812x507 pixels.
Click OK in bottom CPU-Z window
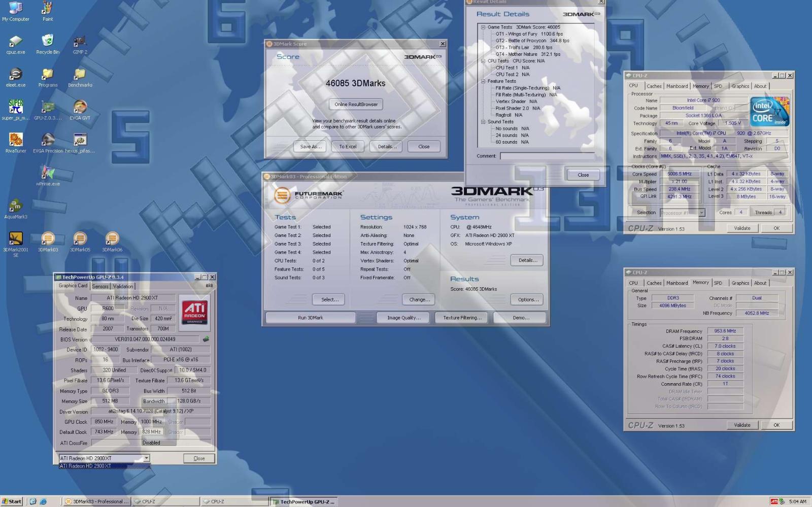(776, 425)
